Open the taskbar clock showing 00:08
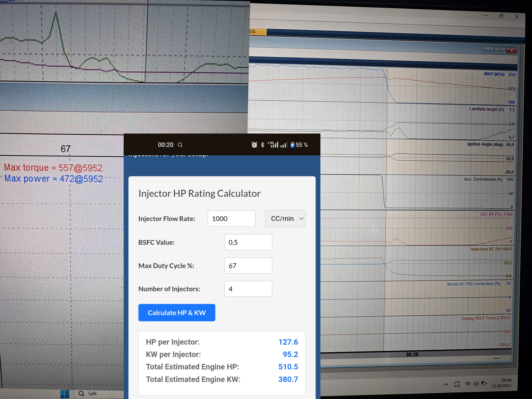 coord(502,383)
